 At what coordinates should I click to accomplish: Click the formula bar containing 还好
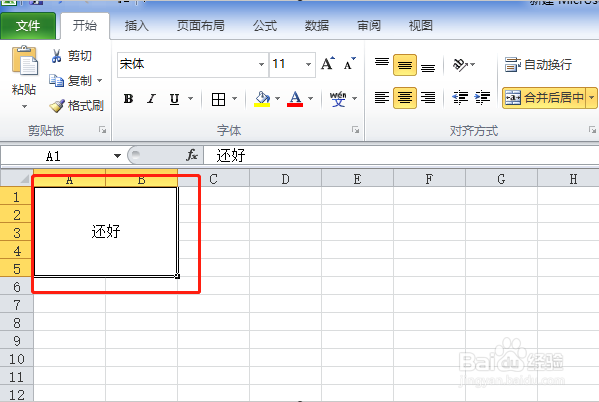pos(401,156)
